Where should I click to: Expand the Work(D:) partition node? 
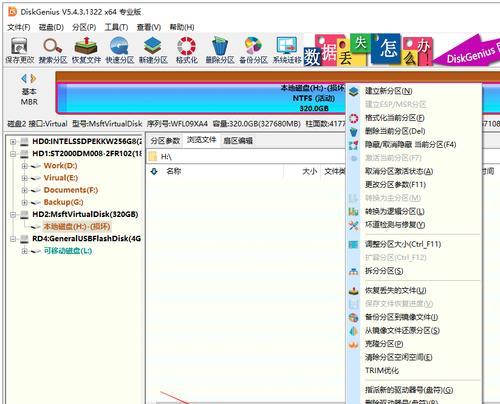[24, 166]
